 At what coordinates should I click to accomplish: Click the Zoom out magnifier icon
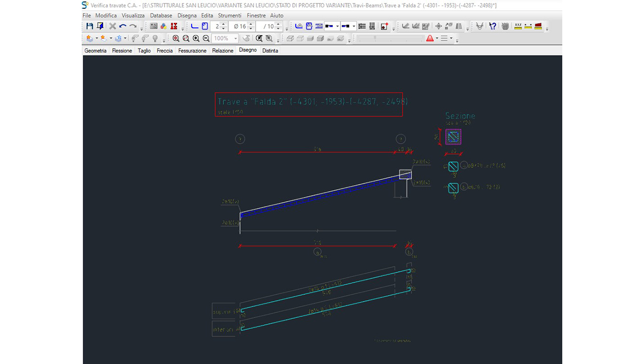(206, 39)
